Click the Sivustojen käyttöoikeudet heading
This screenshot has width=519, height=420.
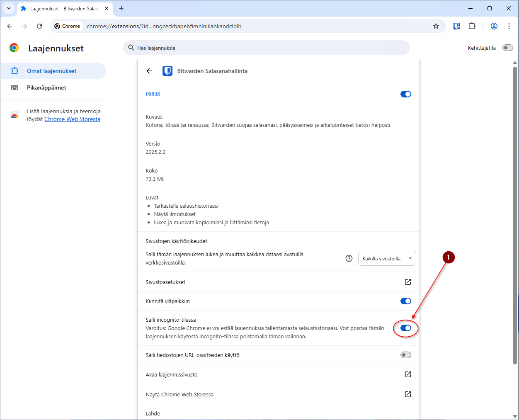[177, 241]
